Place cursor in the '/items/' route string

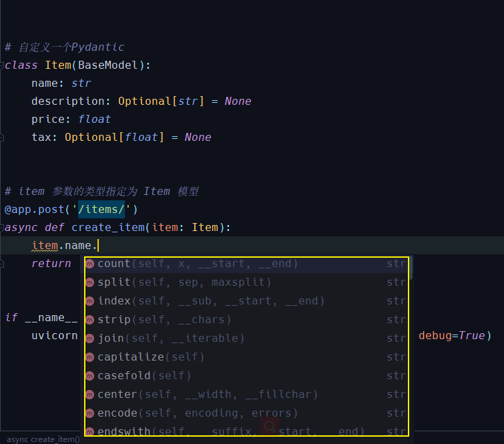[101, 210]
